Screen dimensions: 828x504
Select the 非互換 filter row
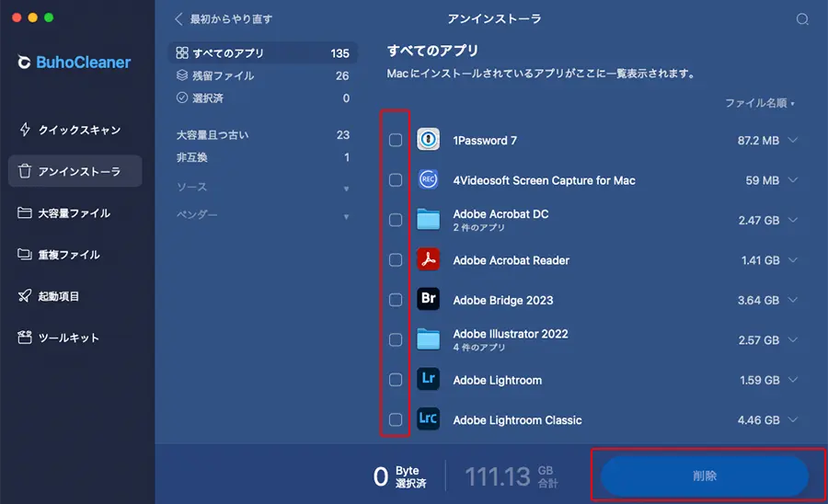pyautogui.click(x=262, y=157)
